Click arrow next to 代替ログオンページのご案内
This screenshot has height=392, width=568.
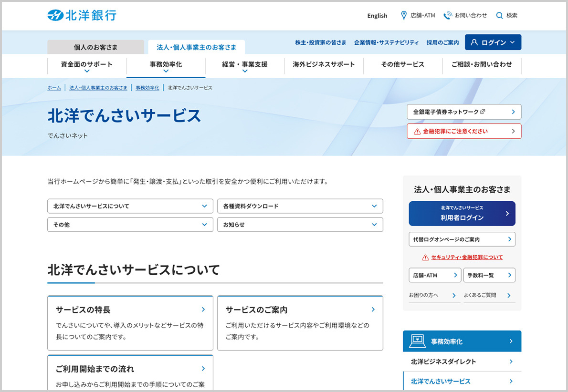509,239
